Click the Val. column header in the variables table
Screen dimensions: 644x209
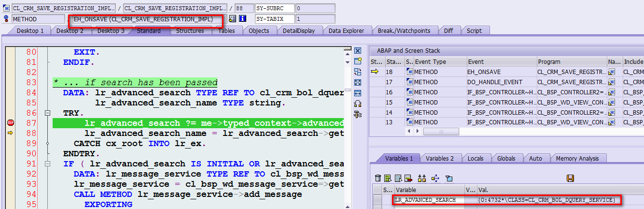point(560,190)
